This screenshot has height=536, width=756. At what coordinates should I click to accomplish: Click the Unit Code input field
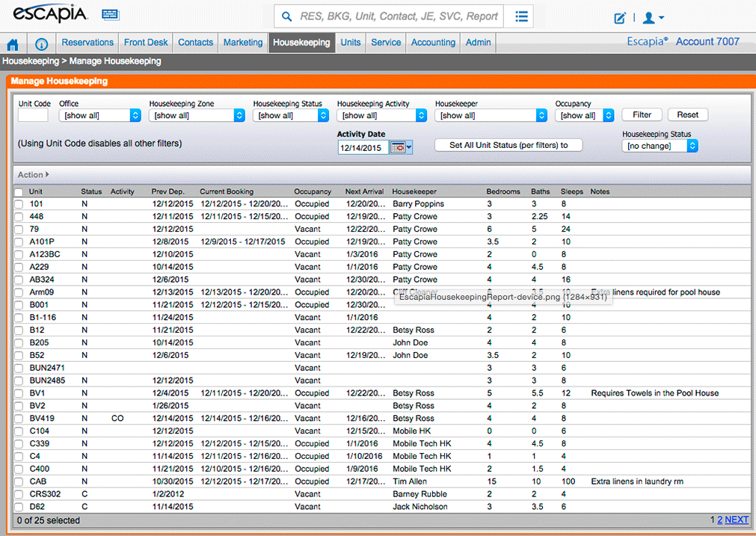pos(33,115)
